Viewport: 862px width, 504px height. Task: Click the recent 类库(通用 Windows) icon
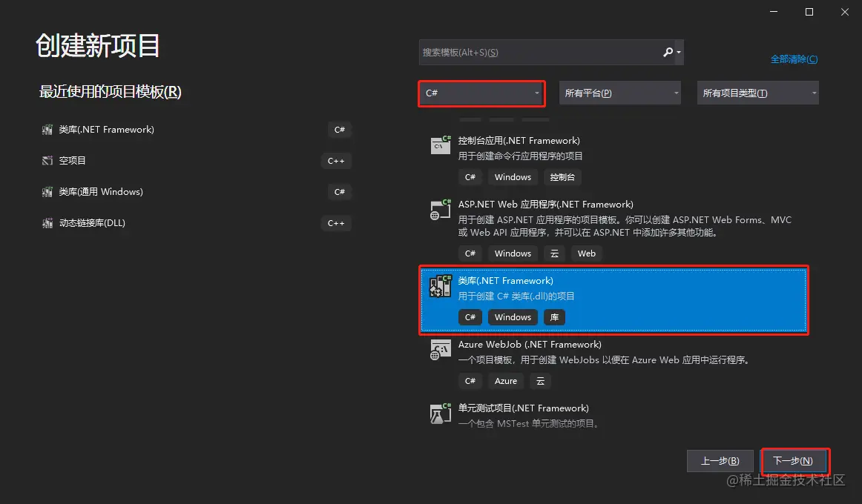47,192
